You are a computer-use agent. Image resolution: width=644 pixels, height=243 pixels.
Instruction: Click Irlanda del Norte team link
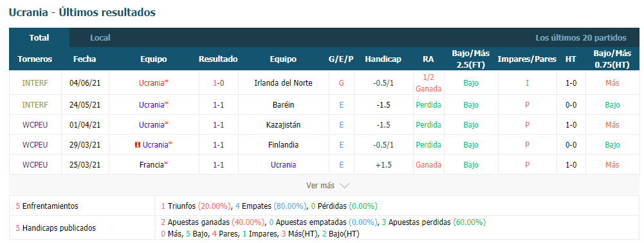283,83
